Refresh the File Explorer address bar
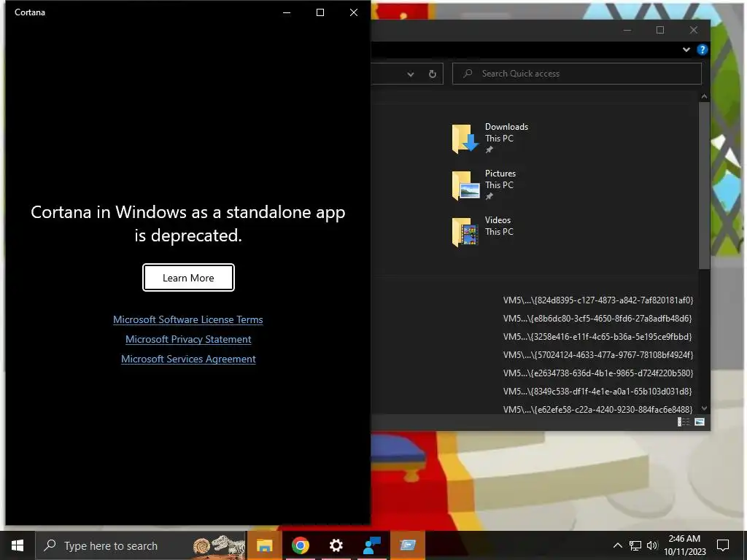Screen dimensions: 747x560 [432, 74]
